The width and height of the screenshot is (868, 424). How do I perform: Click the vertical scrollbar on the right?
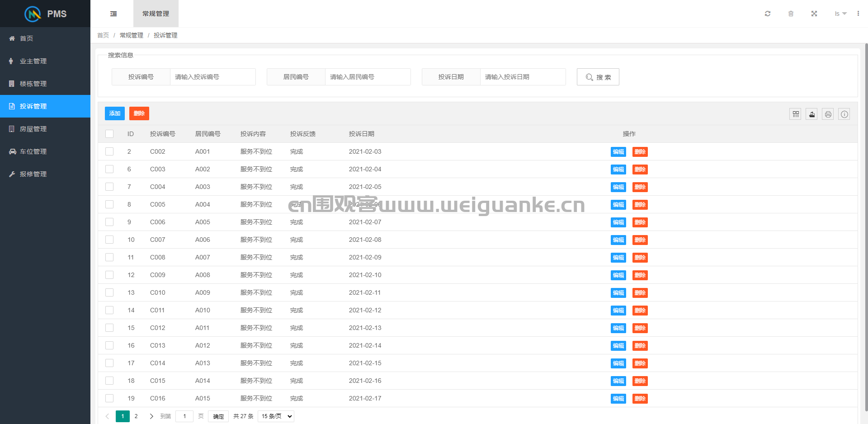866,226
